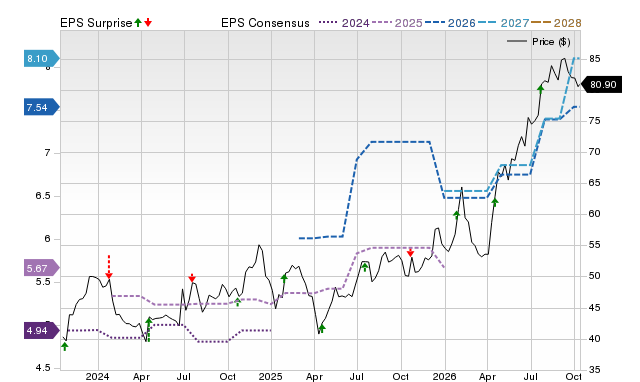The height and width of the screenshot is (382, 640).
Task: Click the black 80.90 price tag
Action: (x=601, y=84)
